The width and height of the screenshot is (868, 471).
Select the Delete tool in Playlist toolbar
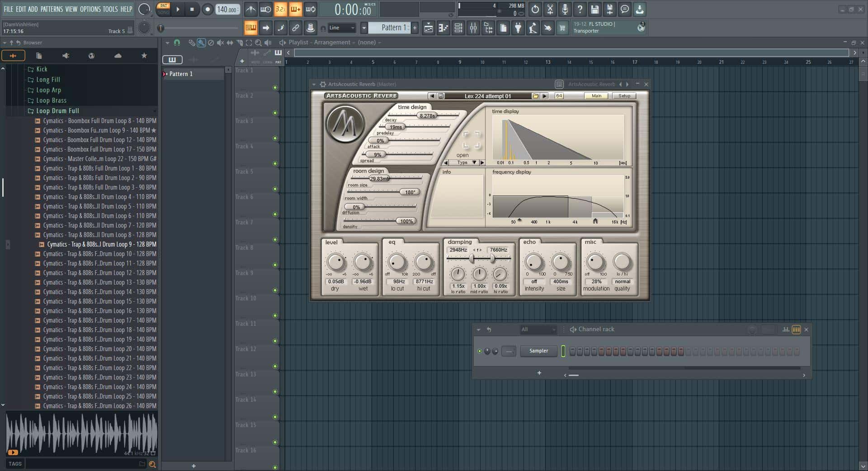pyautogui.click(x=211, y=43)
